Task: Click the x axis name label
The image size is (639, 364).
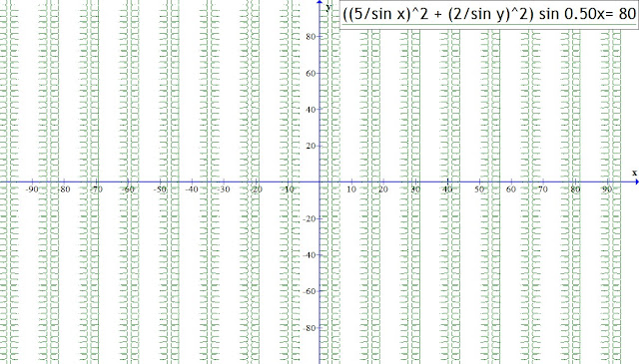Action: [x=634, y=174]
